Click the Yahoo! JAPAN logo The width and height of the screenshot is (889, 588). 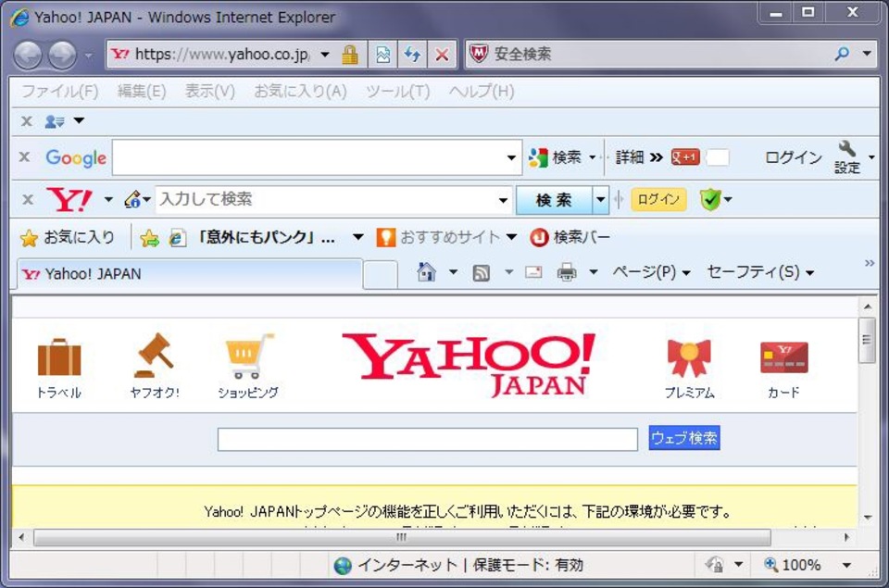coord(469,365)
